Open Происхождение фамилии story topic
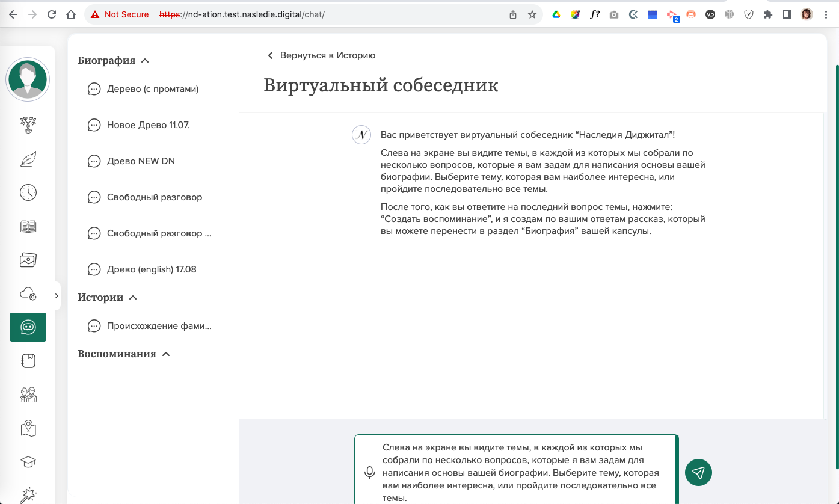This screenshot has height=504, width=839. [159, 326]
